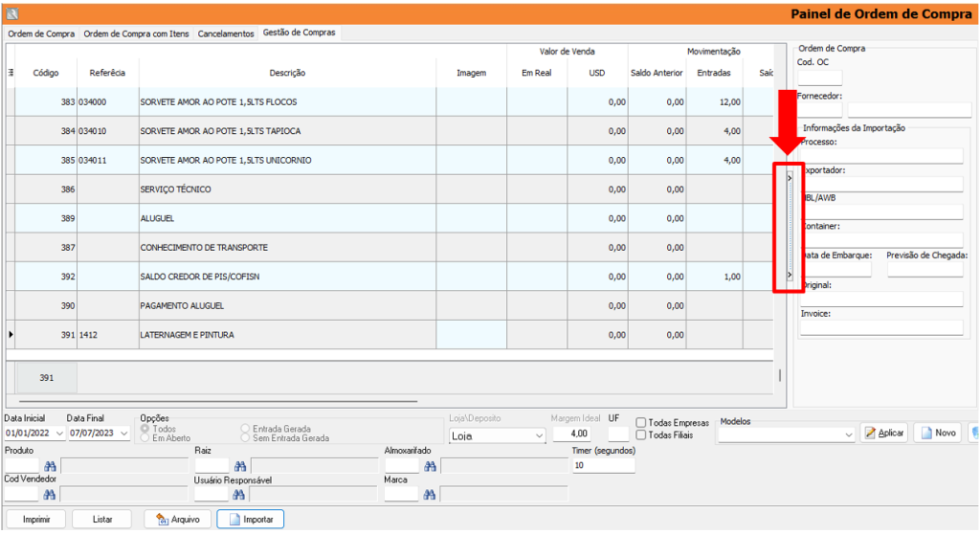Click the Imagem column header
Screen dimensions: 980x534
point(471,73)
